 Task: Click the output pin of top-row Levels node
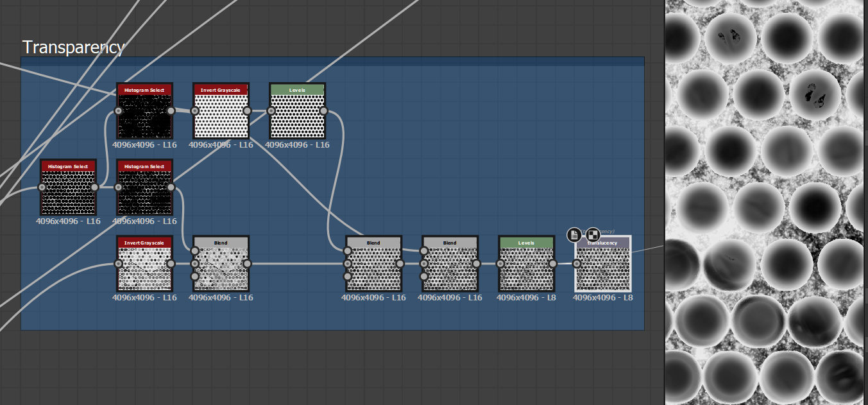tap(324, 111)
